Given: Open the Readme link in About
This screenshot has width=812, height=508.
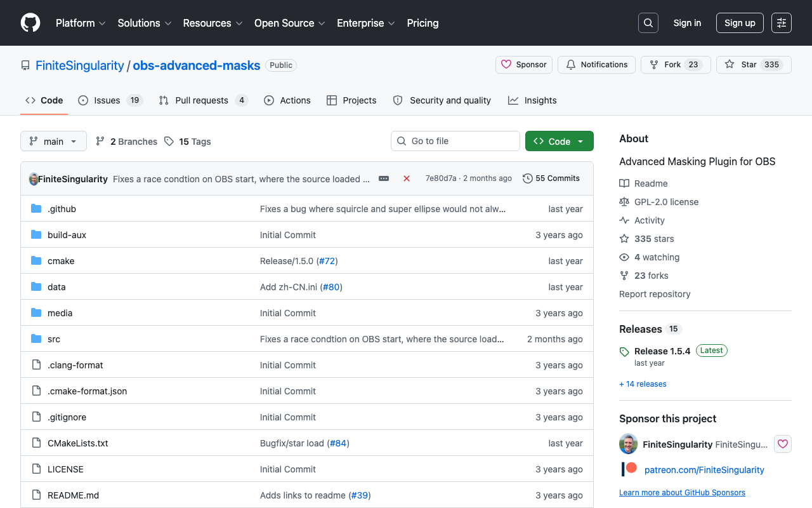Looking at the screenshot, I should (643, 184).
